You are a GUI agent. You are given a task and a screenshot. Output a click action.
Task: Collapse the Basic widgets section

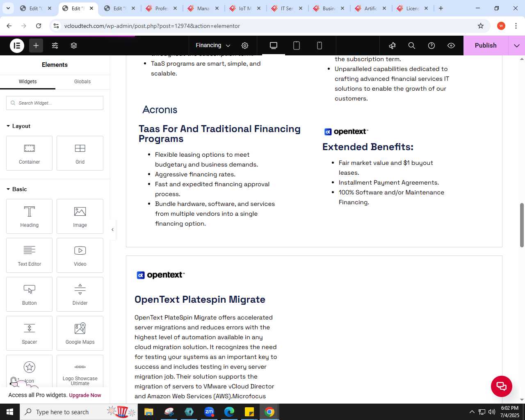(17, 189)
